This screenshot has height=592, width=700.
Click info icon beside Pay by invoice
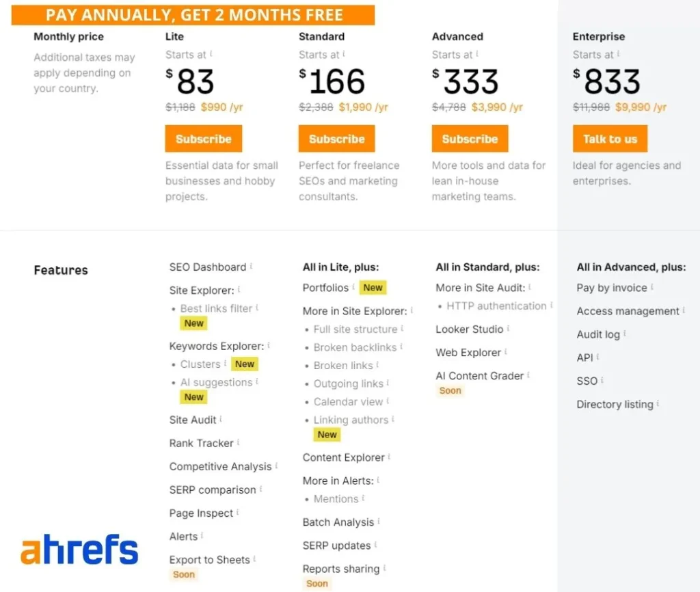(x=652, y=287)
